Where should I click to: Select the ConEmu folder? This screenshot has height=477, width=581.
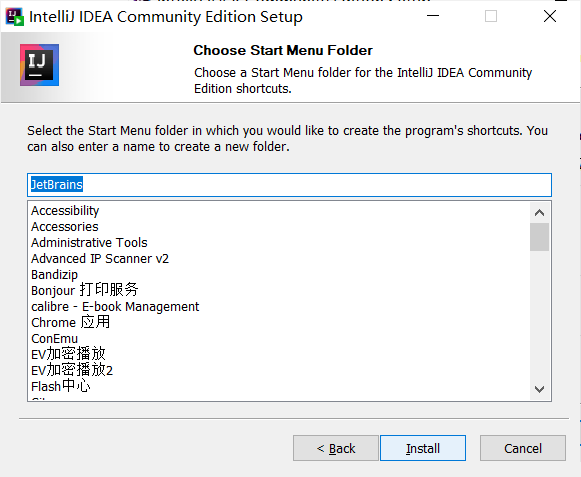[54, 338]
